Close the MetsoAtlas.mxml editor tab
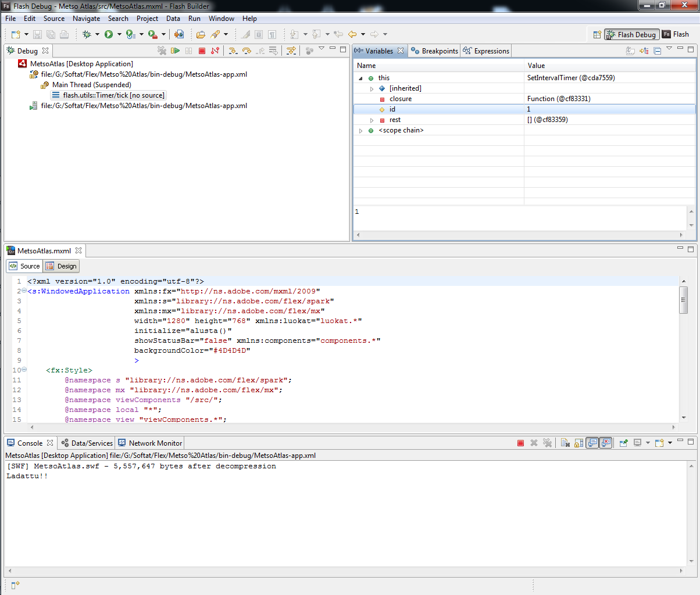 click(78, 250)
